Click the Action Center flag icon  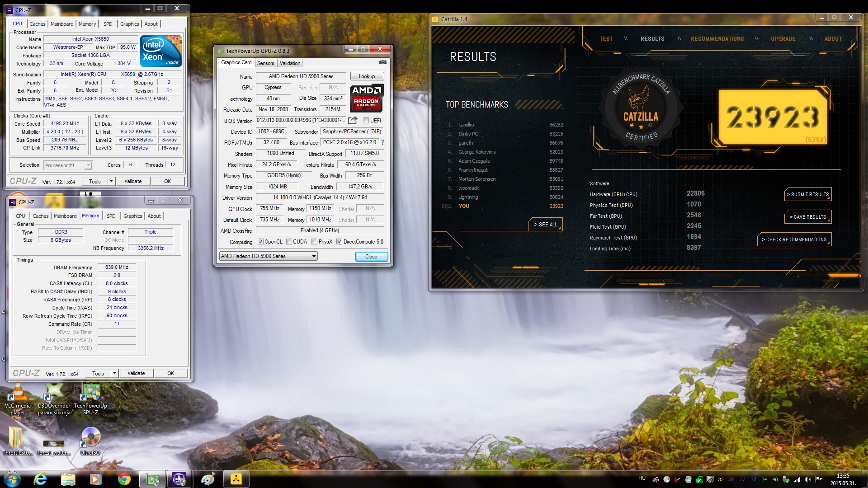818,479
